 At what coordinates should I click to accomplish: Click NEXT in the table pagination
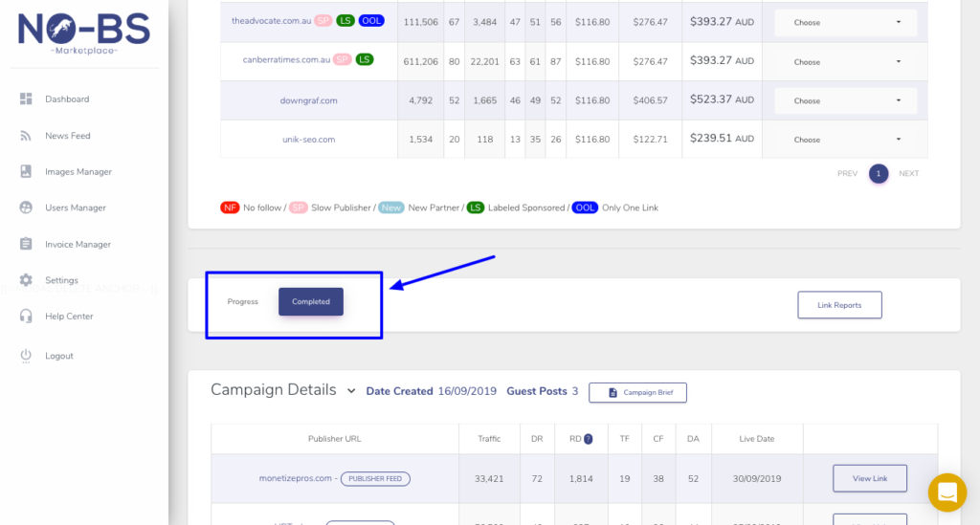908,174
